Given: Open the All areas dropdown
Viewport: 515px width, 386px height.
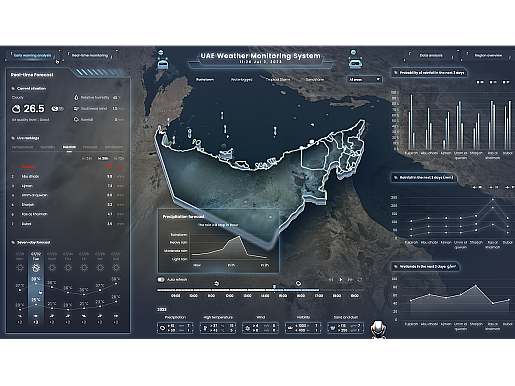Looking at the screenshot, I should click(365, 80).
